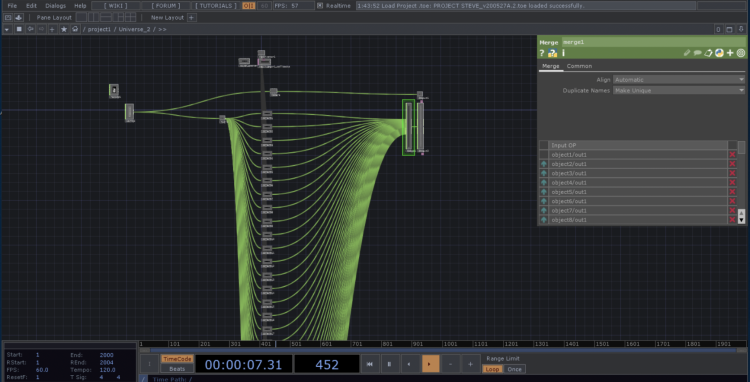Switch to the Common tab
750x382 pixels.
[579, 66]
